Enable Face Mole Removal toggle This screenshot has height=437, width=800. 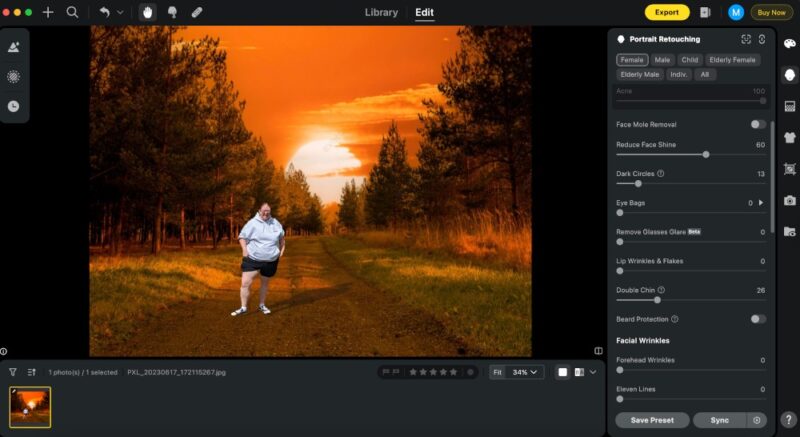(x=758, y=124)
